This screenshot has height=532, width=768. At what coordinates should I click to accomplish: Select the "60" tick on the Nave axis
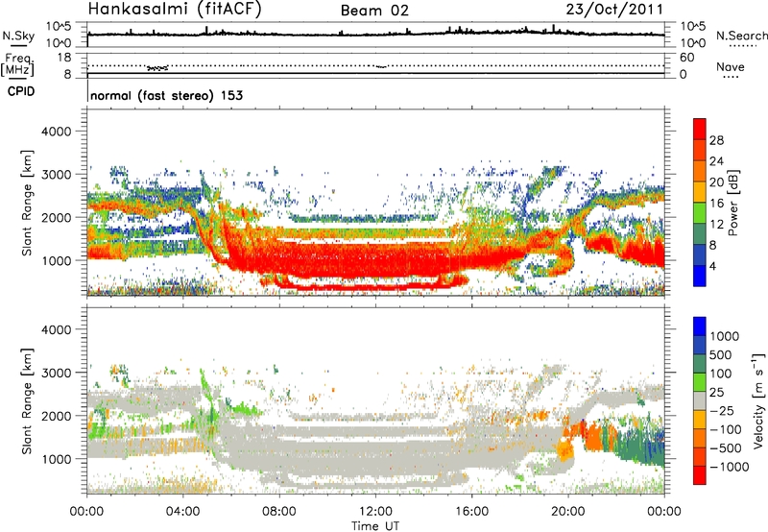coord(687,58)
